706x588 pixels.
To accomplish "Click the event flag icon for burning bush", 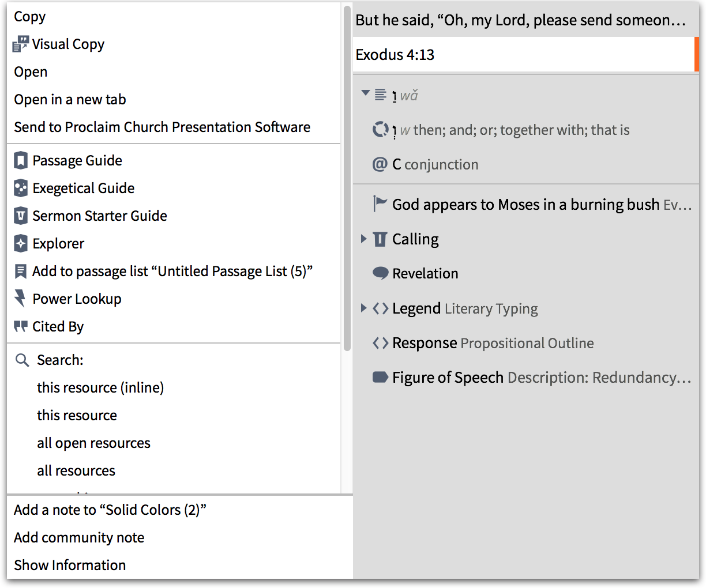I will click(x=380, y=203).
